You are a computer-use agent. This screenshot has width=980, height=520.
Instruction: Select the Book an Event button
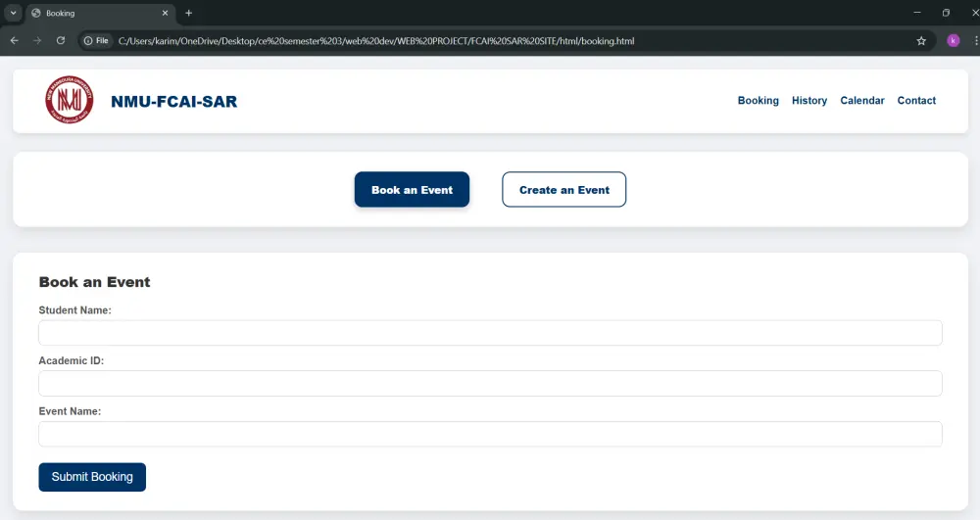pos(412,190)
